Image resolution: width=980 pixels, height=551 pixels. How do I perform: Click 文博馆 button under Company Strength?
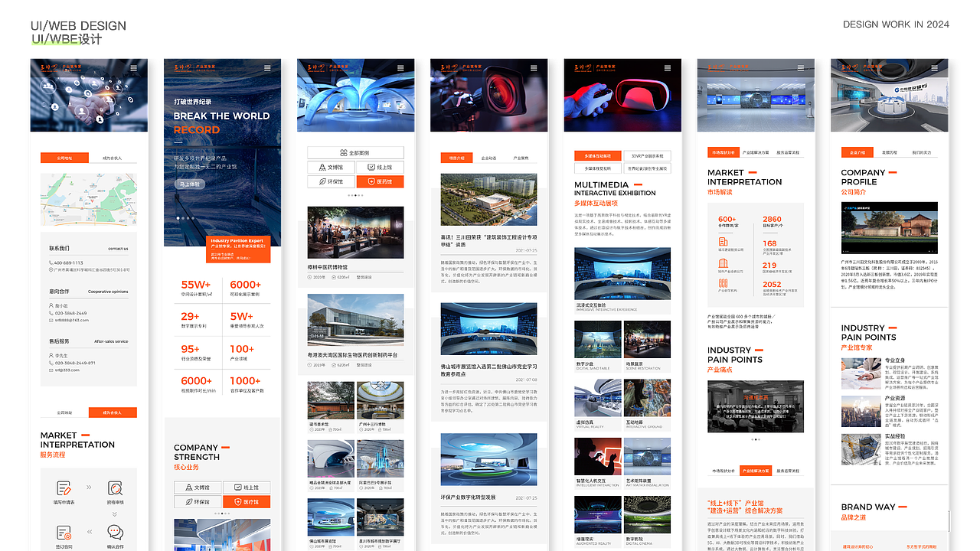198,487
